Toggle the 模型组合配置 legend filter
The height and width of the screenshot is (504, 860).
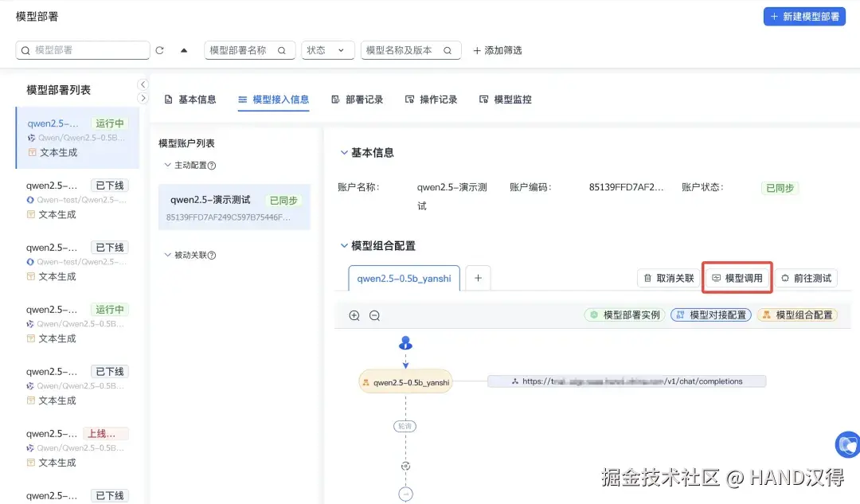[x=797, y=315]
